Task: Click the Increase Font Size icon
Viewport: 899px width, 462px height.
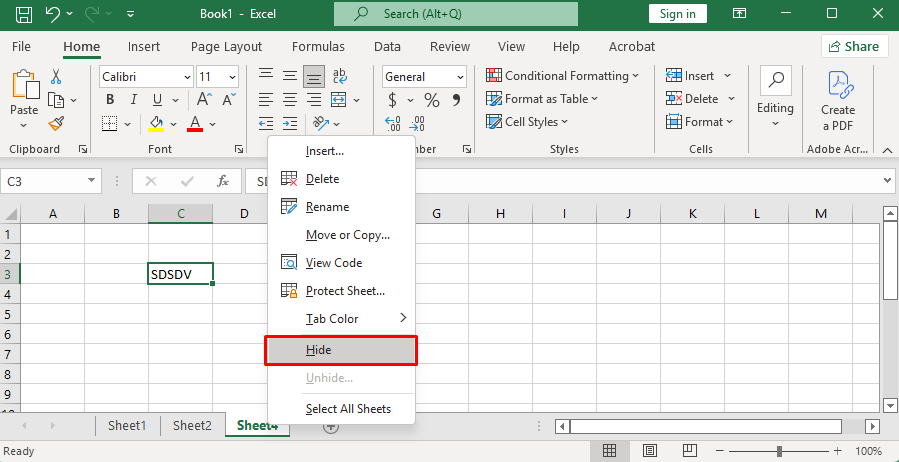Action: pyautogui.click(x=204, y=100)
